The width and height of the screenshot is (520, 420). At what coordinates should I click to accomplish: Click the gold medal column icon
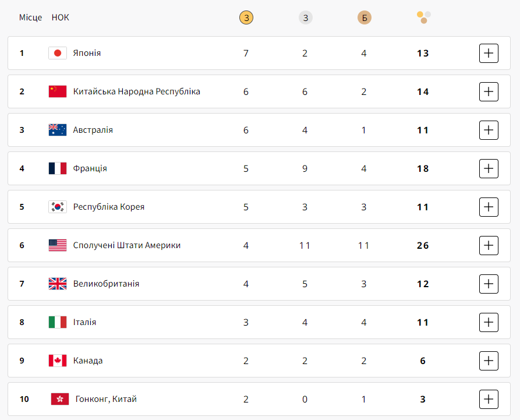pos(246,17)
